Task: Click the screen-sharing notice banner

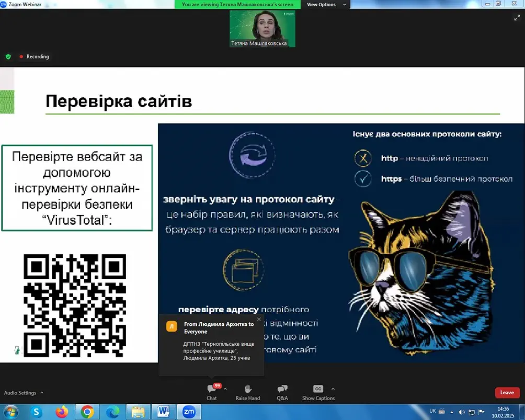Action: click(238, 4)
